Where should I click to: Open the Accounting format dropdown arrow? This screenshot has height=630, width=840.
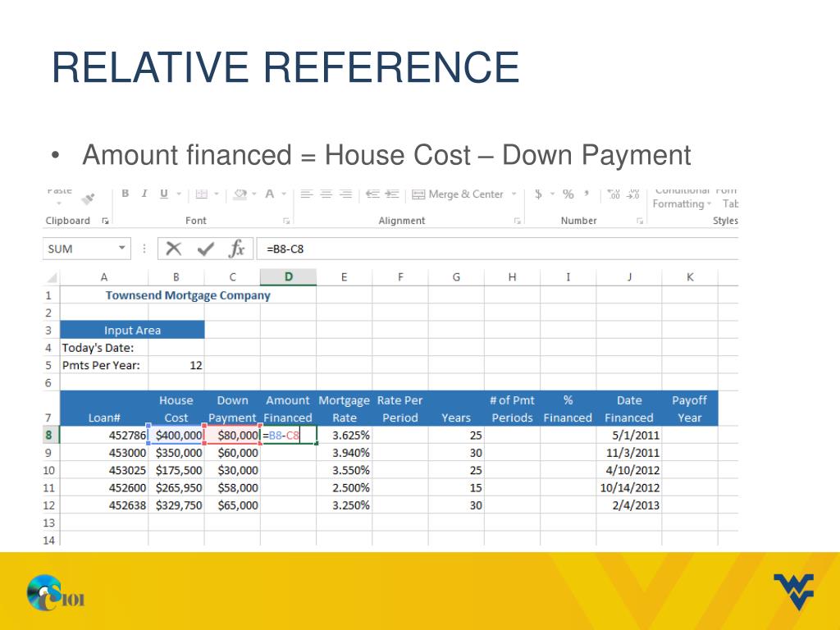552,194
